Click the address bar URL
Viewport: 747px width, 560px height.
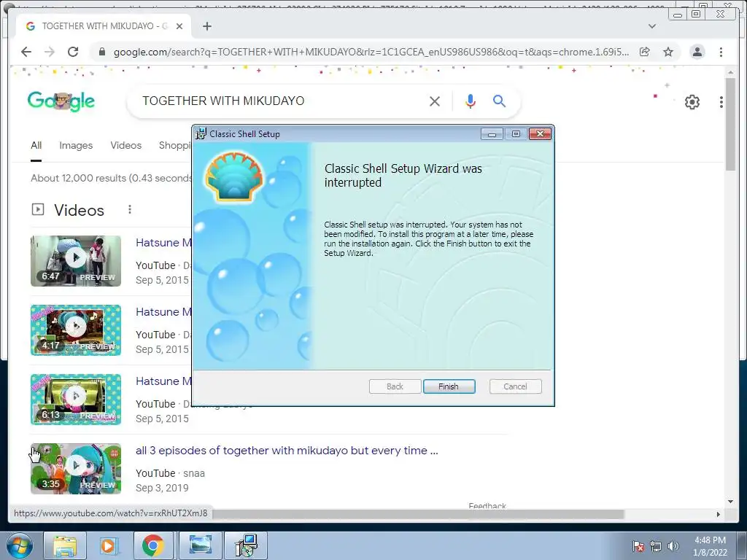(x=371, y=52)
